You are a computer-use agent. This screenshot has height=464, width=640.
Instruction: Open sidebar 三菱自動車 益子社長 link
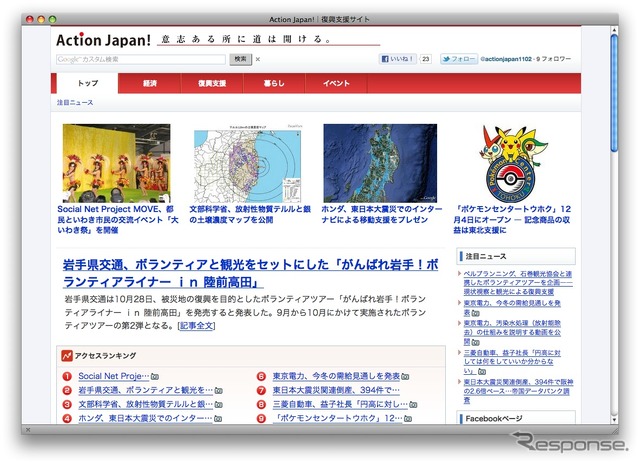512,362
